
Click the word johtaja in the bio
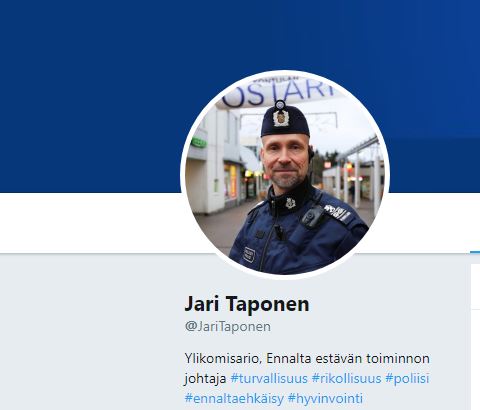205,379
